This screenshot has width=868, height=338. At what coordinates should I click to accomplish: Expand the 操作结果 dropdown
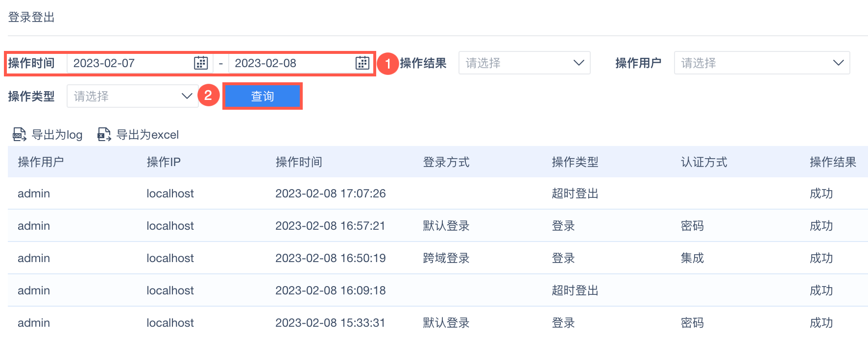pyautogui.click(x=524, y=63)
